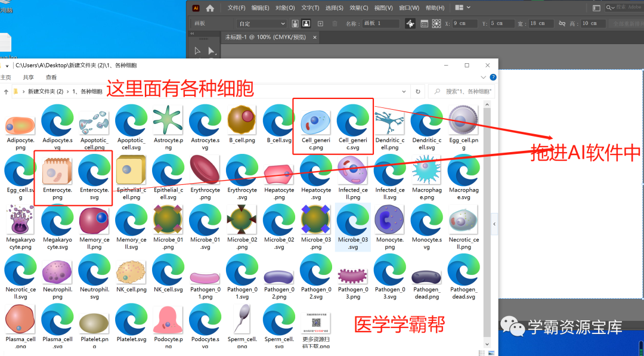Open File Explorer help icon
Image resolution: width=644 pixels, height=356 pixels.
click(x=493, y=77)
